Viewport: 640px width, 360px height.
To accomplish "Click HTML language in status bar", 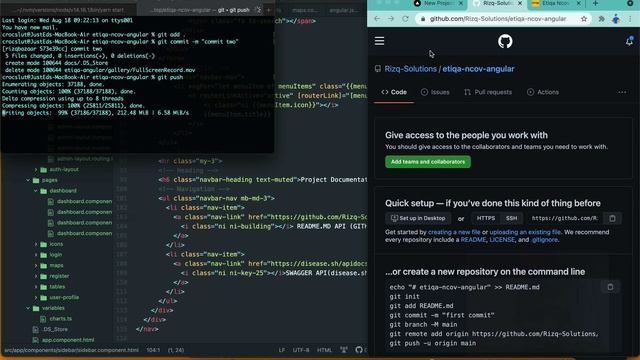I will pos(324,350).
